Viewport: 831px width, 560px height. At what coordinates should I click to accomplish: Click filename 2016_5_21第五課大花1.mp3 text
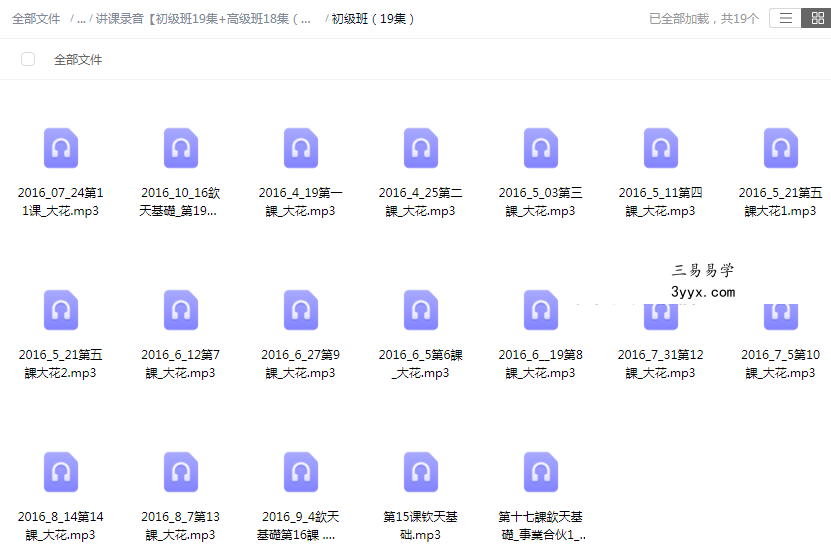[x=780, y=202]
